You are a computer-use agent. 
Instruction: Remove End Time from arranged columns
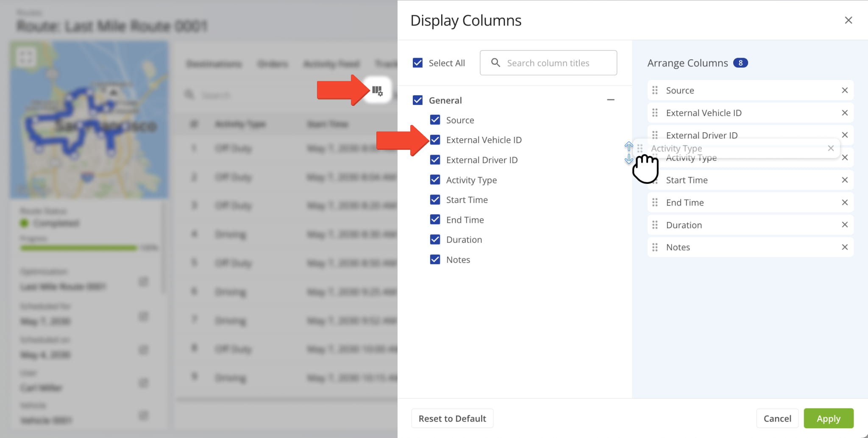click(x=844, y=202)
